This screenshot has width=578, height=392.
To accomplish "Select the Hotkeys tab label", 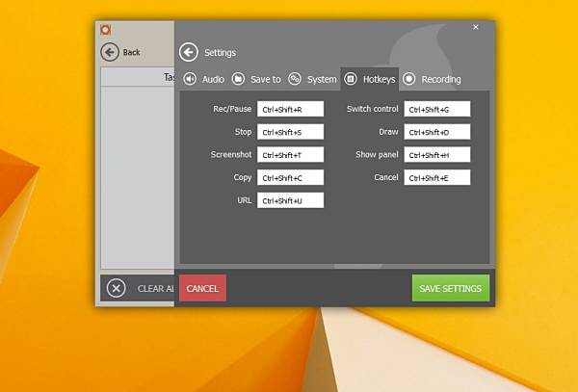I will tap(379, 79).
